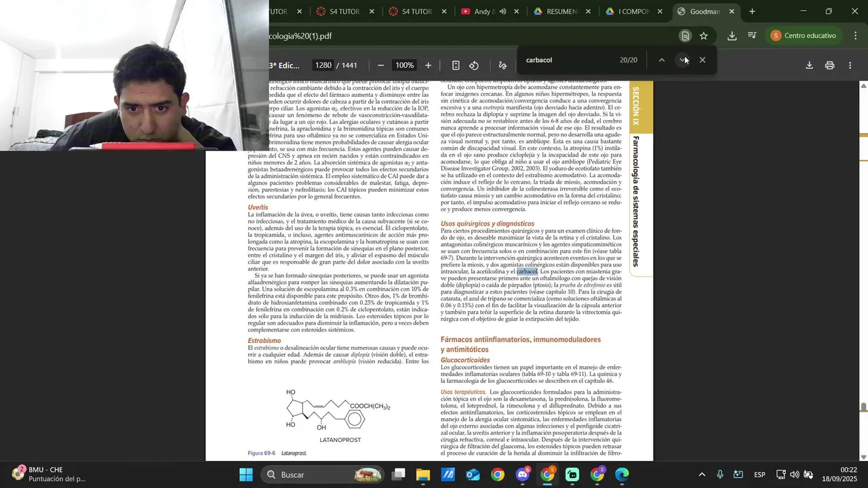Image resolution: width=868 pixels, height=488 pixels.
Task: Click the LATANOPROST structure label
Action: point(340,440)
